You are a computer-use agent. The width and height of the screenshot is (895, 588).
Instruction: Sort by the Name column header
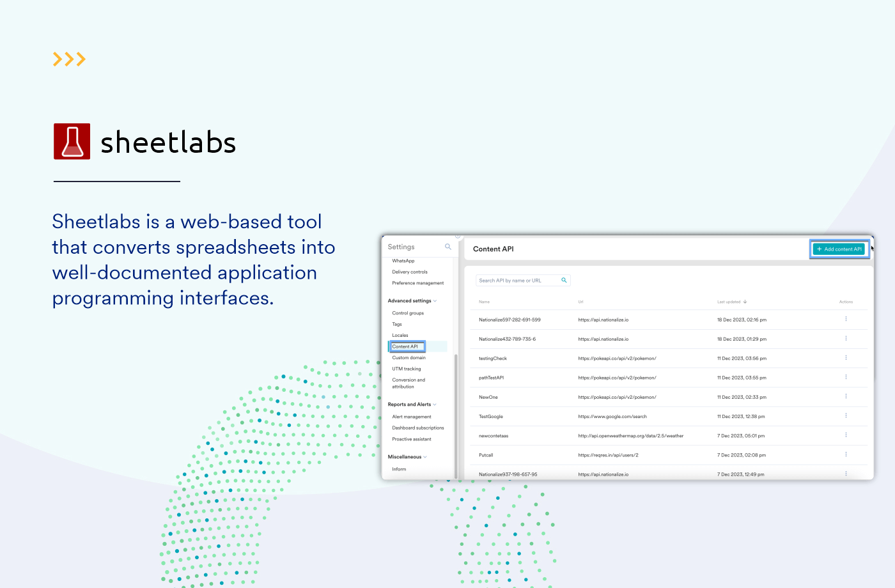[485, 302]
